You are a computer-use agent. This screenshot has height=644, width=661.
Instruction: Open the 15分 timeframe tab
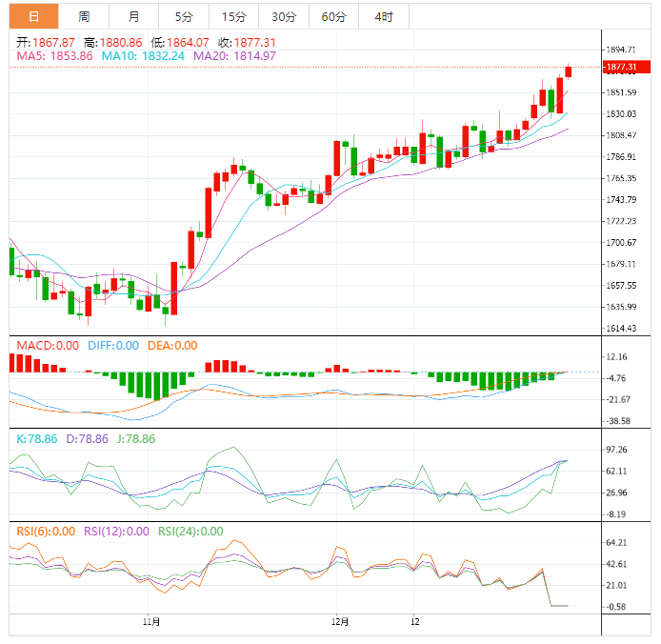click(x=234, y=16)
